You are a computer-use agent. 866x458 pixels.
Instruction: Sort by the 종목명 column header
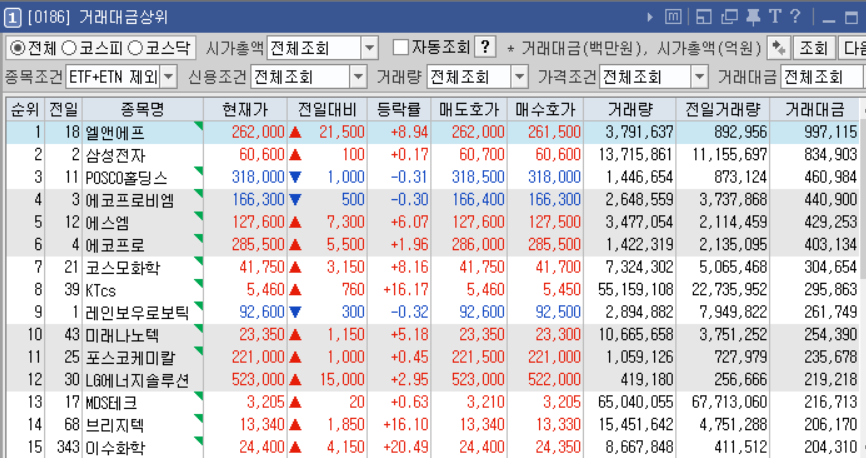pyautogui.click(x=143, y=109)
